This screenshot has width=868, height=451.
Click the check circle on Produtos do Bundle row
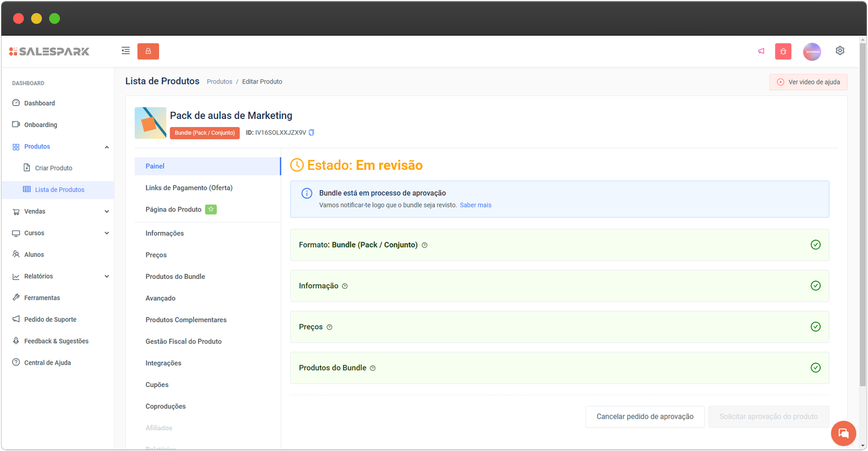[x=815, y=368]
